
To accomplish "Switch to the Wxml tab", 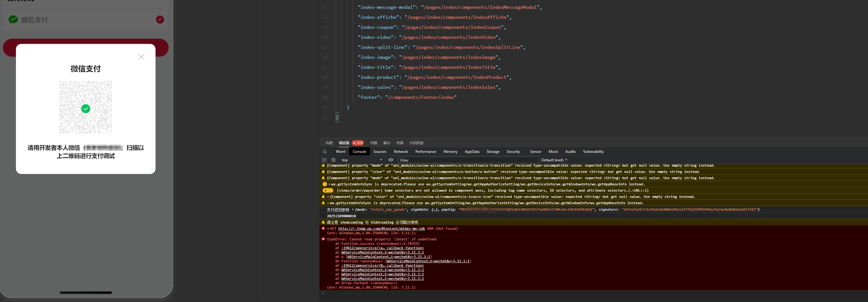I will point(340,152).
